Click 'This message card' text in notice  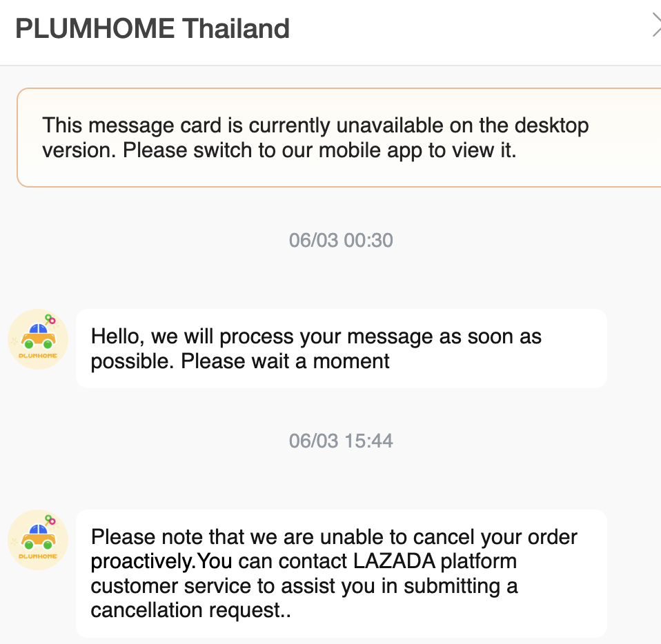click(x=132, y=125)
